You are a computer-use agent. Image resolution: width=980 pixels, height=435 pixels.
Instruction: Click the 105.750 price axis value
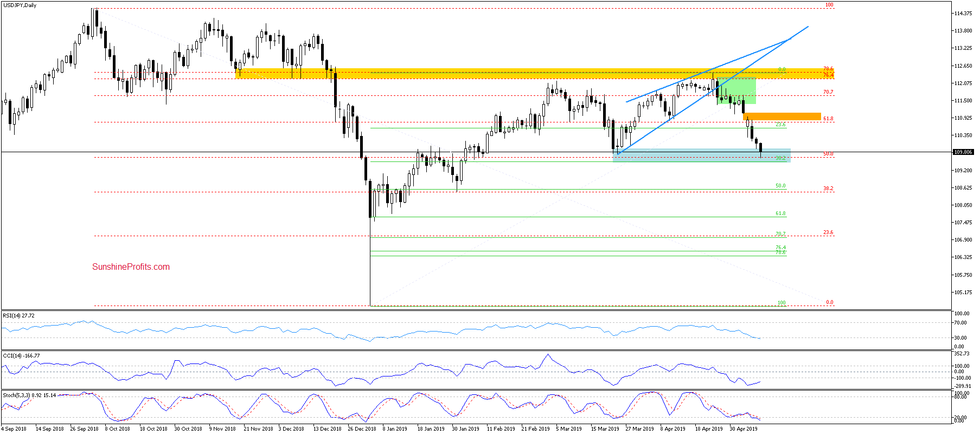963,275
